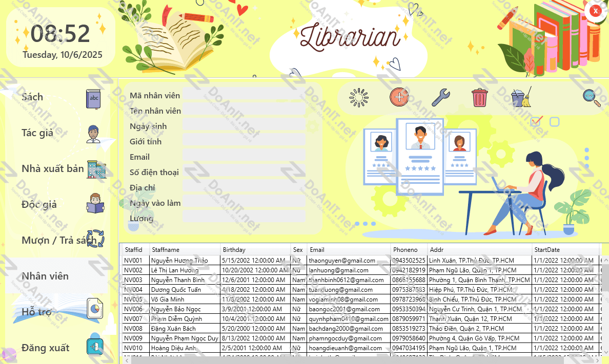Click the Nhà xuất bản building icon
This screenshot has width=609, height=364.
(96, 169)
